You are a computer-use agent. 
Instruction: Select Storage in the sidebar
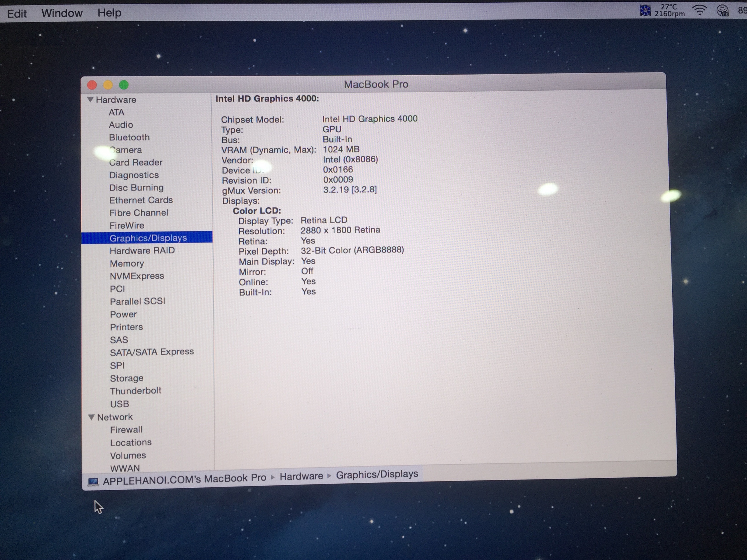pos(126,378)
